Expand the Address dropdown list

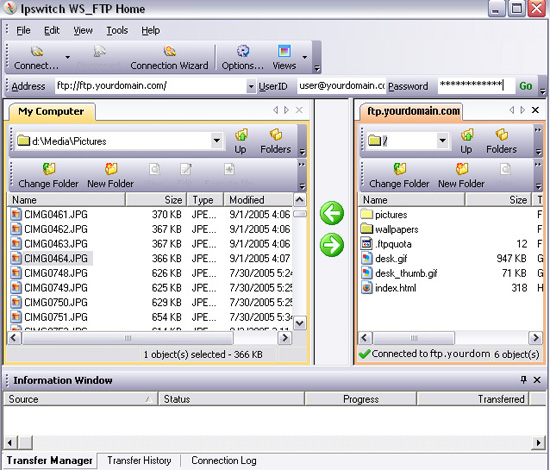[x=251, y=86]
